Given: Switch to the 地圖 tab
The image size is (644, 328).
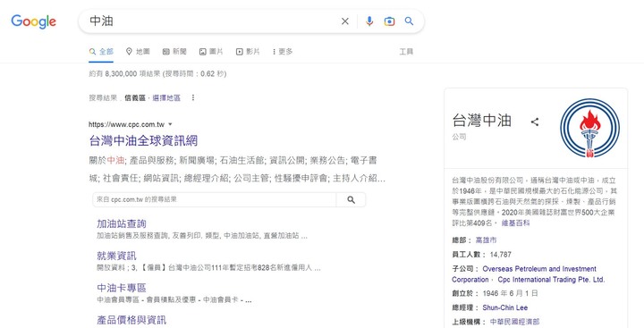Looking at the screenshot, I should pos(138,52).
